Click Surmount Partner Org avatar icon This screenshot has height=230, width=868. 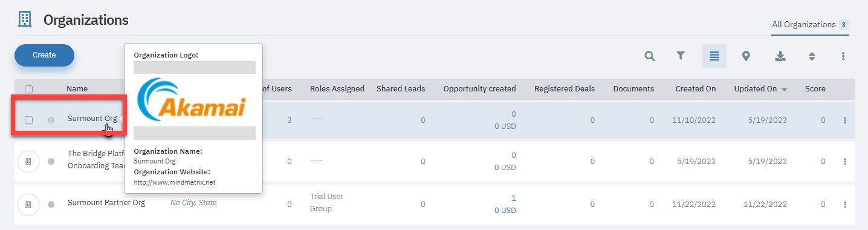(28, 204)
